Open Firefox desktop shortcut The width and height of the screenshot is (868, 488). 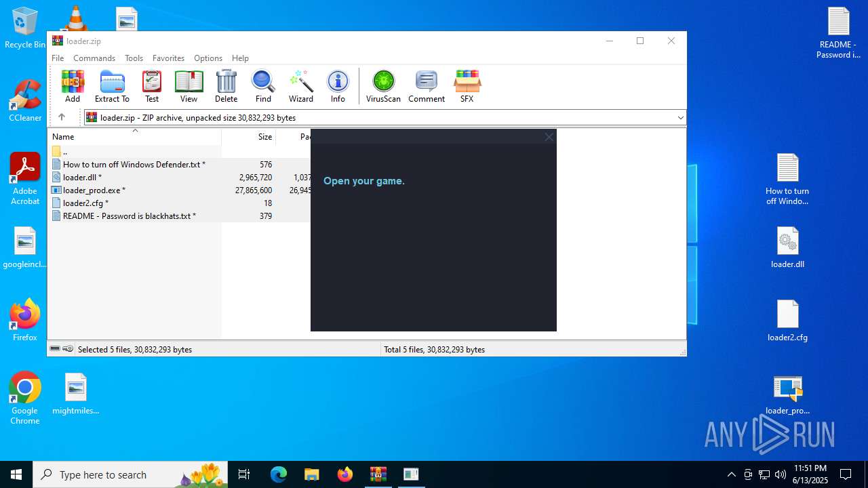[25, 320]
